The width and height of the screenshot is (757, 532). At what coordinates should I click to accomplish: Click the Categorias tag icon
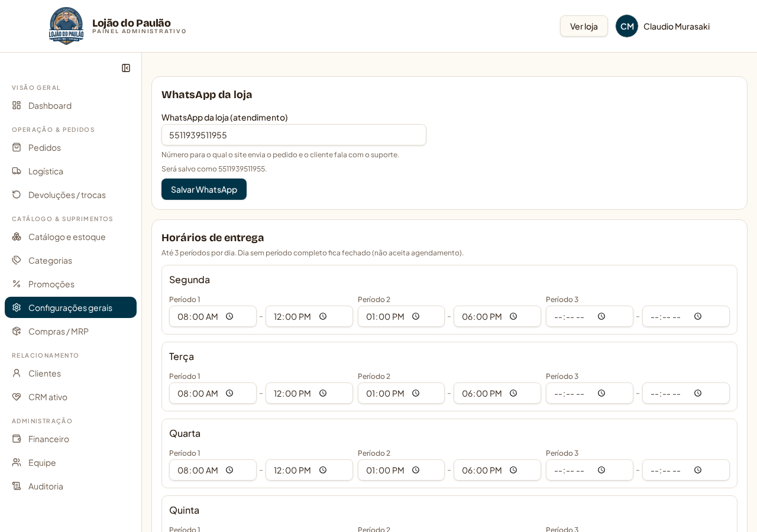click(17, 260)
